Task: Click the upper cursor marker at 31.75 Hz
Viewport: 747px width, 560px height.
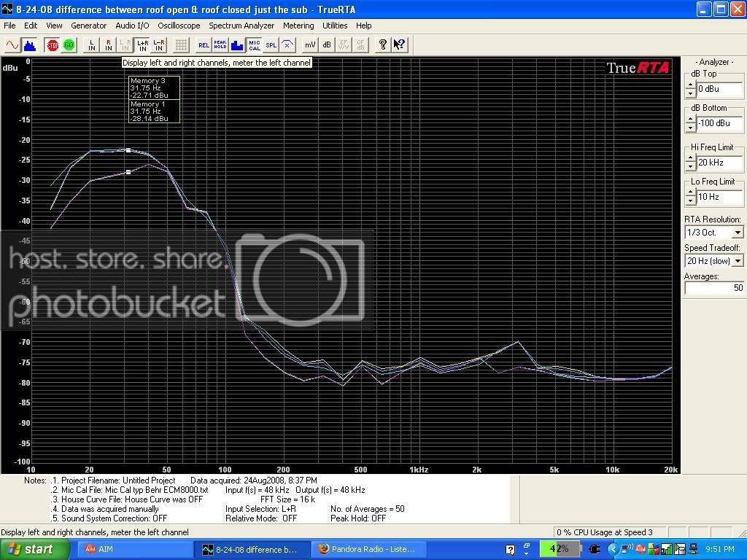Action: 128,150
